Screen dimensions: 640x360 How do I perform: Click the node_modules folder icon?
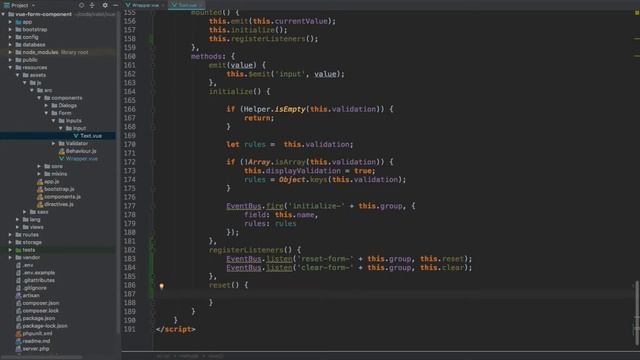pos(18,52)
